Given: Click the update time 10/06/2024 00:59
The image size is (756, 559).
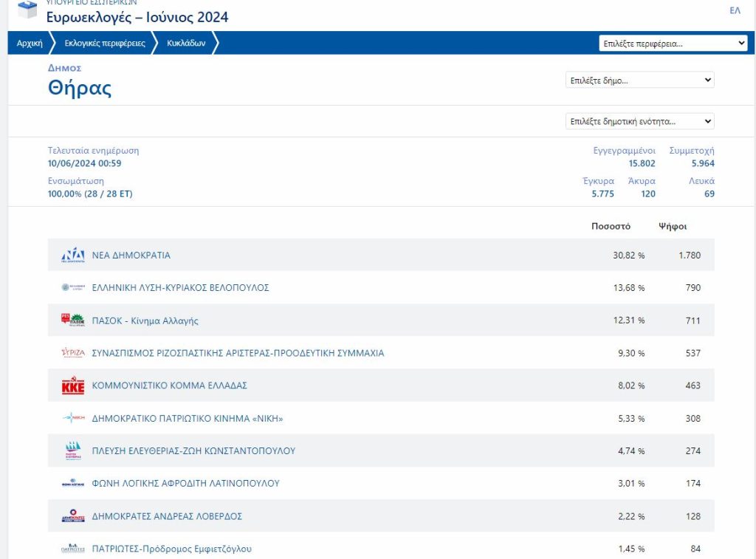Looking at the screenshot, I should click(84, 163).
